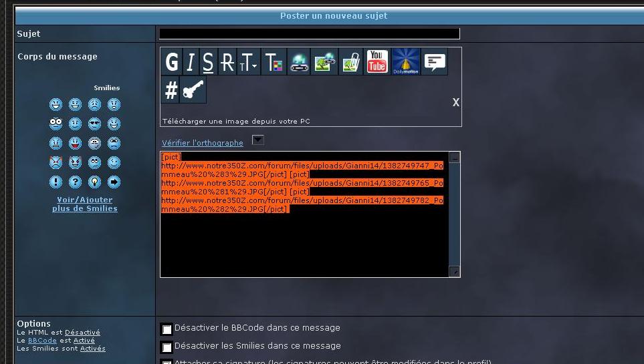Click the hash symbol toolbar button
Image resolution: width=644 pixels, height=364 pixels.
tap(171, 90)
